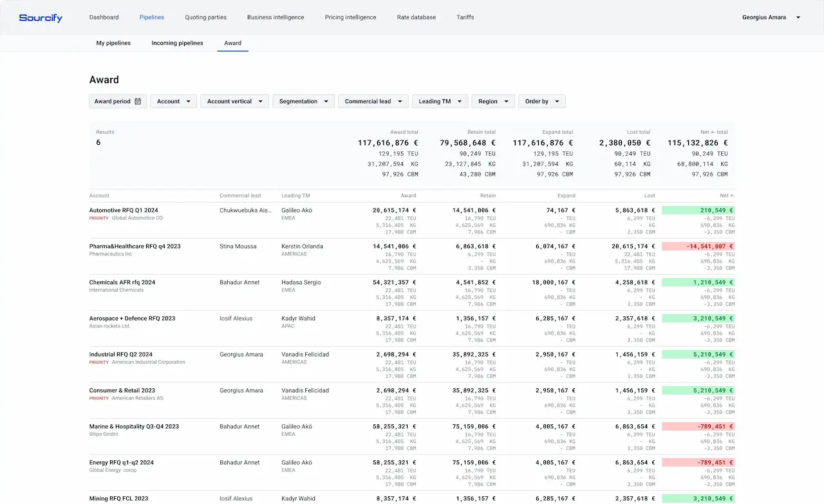The image size is (824, 504).
Task: Switch to the My pipelines tab
Action: tap(112, 42)
